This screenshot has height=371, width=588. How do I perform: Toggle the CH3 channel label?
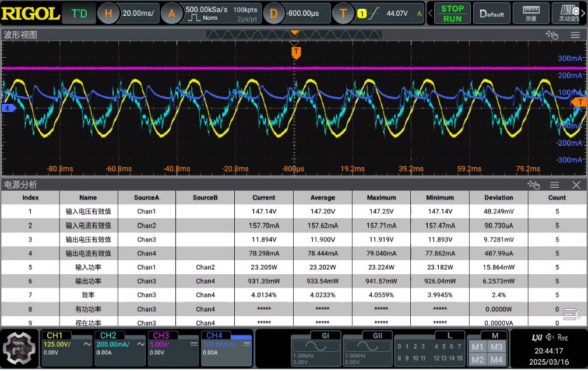point(161,335)
